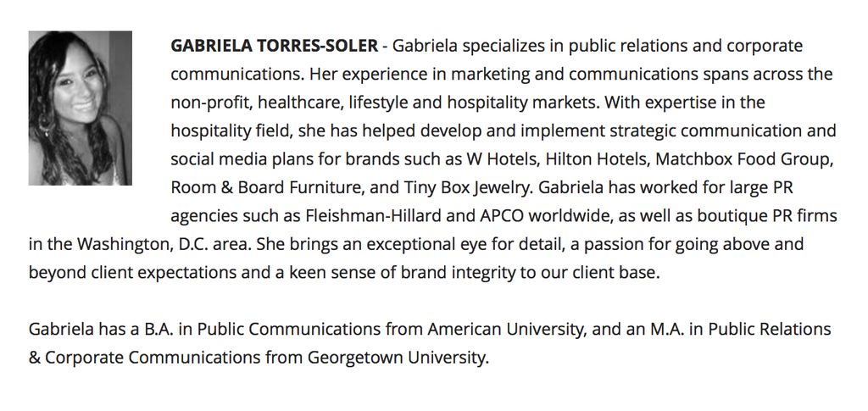The height and width of the screenshot is (411, 868).
Task: Click the 'Matchbox Food Group' text
Action: pyautogui.click(x=744, y=159)
